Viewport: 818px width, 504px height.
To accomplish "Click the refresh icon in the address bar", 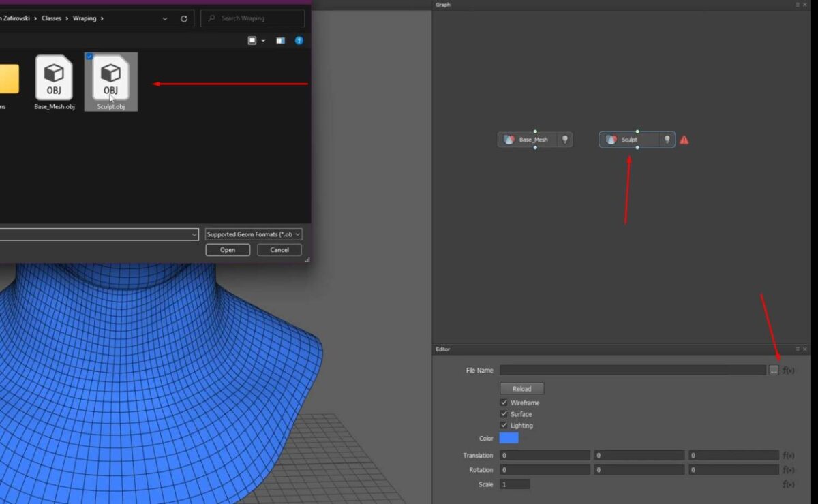I will (183, 18).
